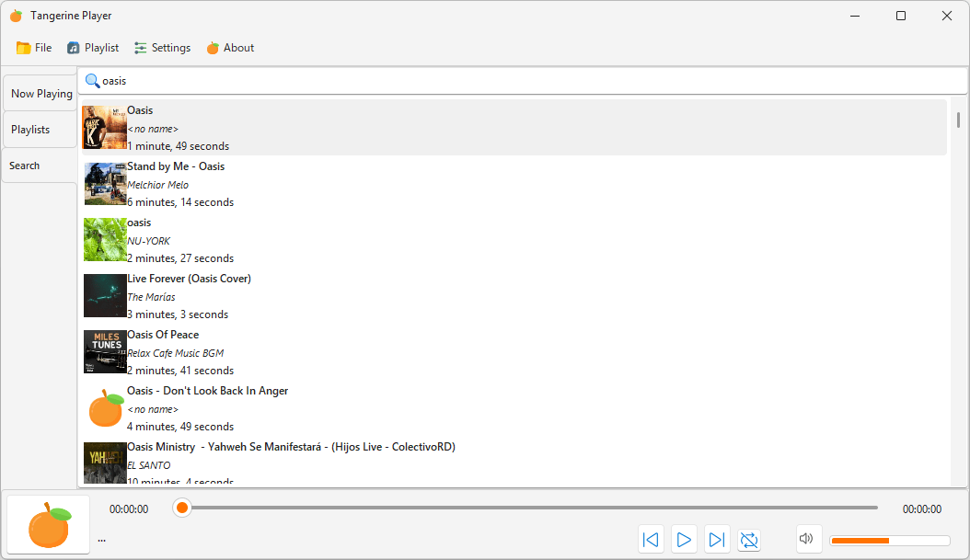Start playback with the play button
Screen dimensions: 970x560
pos(684,540)
